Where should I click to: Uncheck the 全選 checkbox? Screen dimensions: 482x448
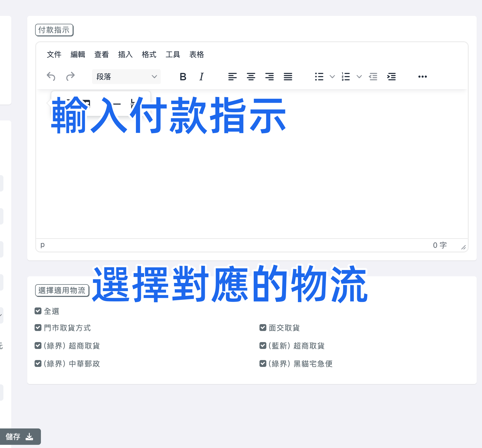pyautogui.click(x=38, y=311)
